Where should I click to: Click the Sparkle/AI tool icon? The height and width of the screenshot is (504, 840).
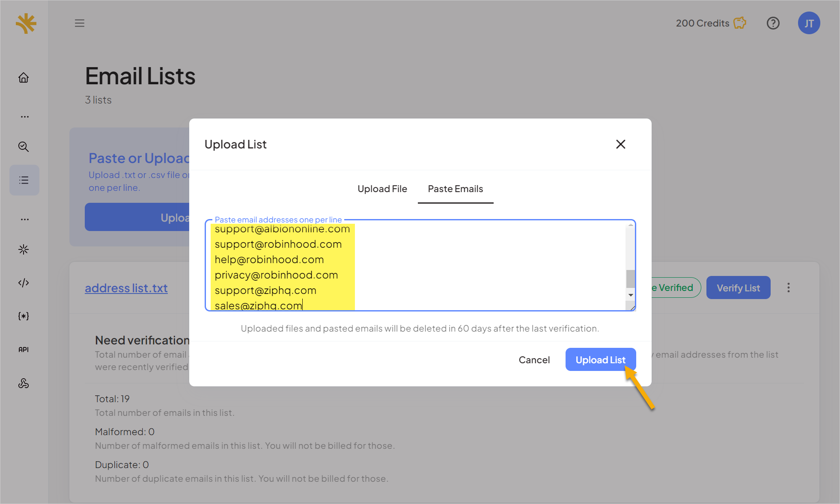(24, 249)
